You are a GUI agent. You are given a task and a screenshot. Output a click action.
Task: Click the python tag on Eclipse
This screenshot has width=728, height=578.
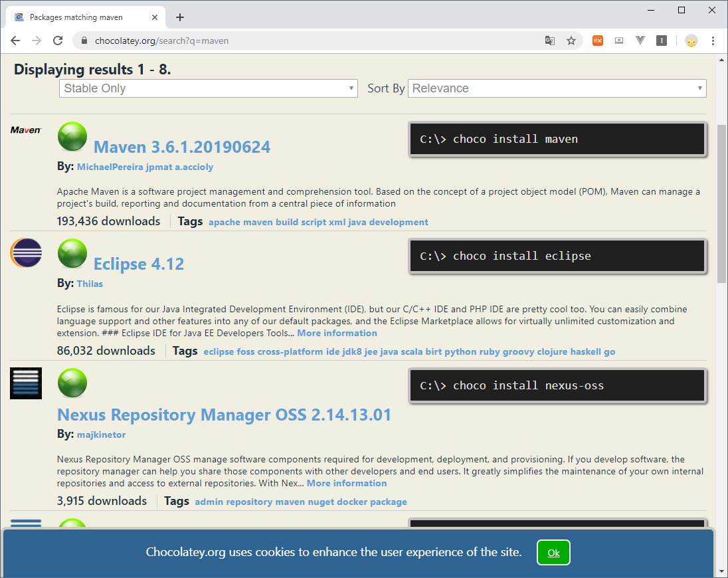click(460, 352)
